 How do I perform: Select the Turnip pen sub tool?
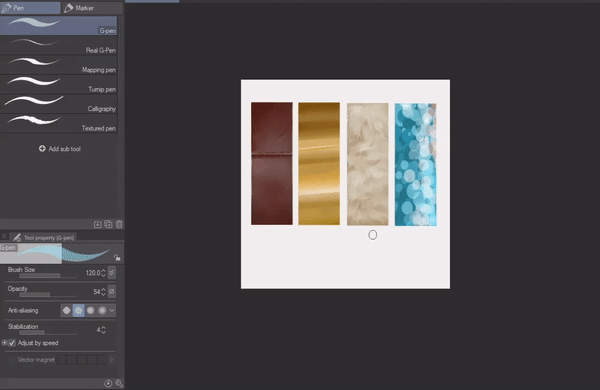(59, 84)
